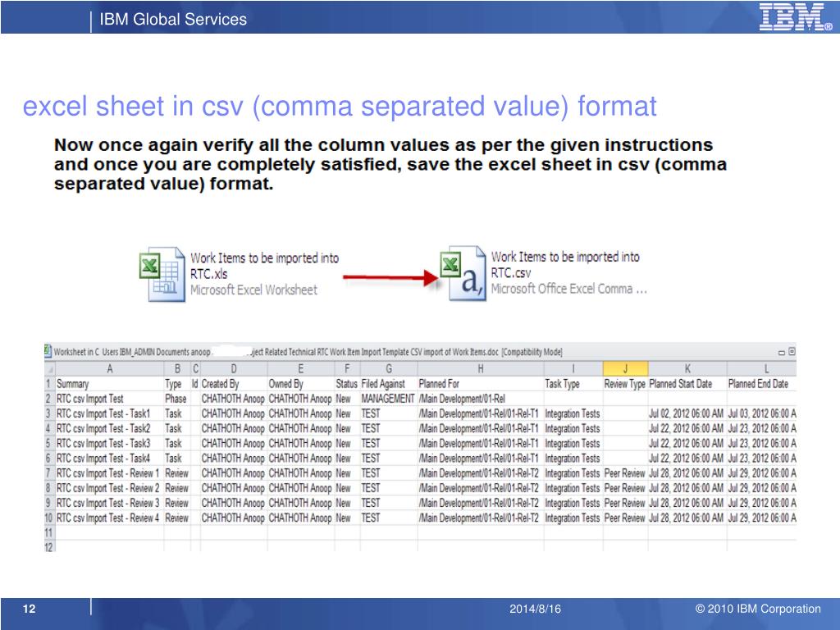Select the row 7 header
The image size is (840, 630).
pyautogui.click(x=48, y=473)
